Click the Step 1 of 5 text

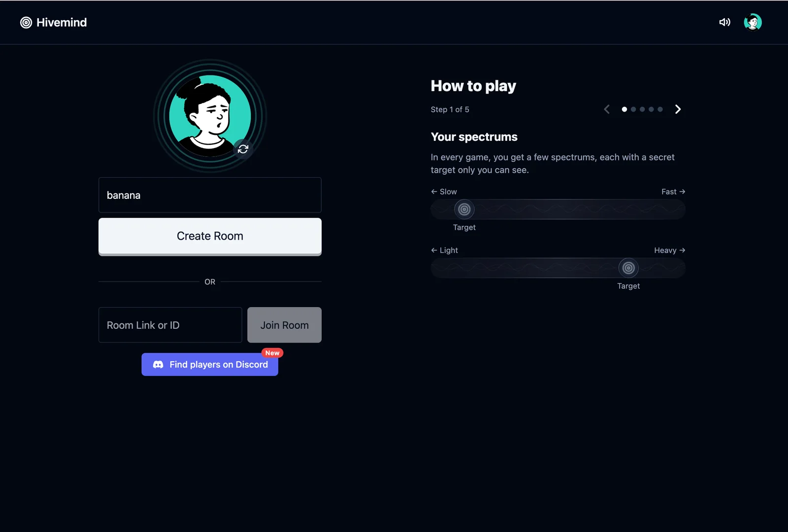click(450, 109)
